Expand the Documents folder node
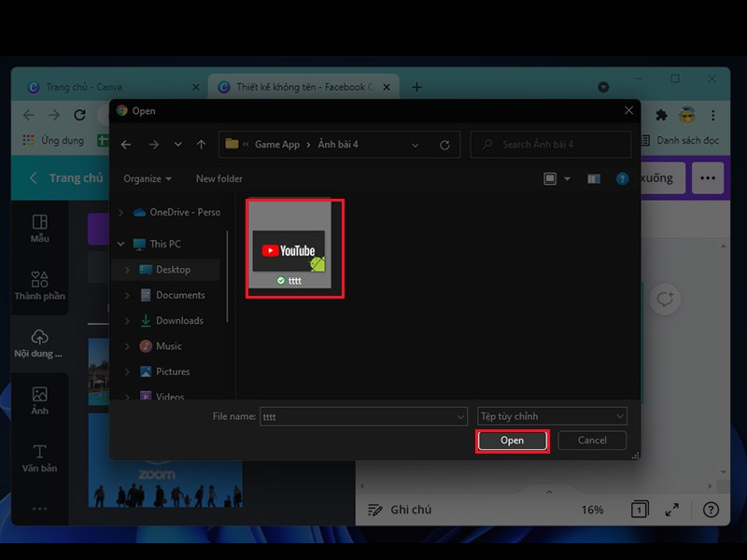Image resolution: width=747 pixels, height=560 pixels. pos(127,295)
